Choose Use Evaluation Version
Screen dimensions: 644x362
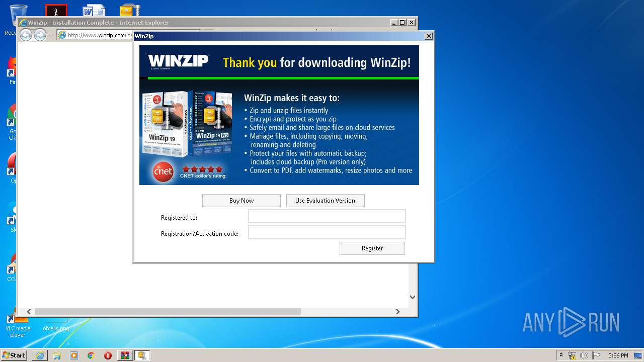[x=325, y=201]
